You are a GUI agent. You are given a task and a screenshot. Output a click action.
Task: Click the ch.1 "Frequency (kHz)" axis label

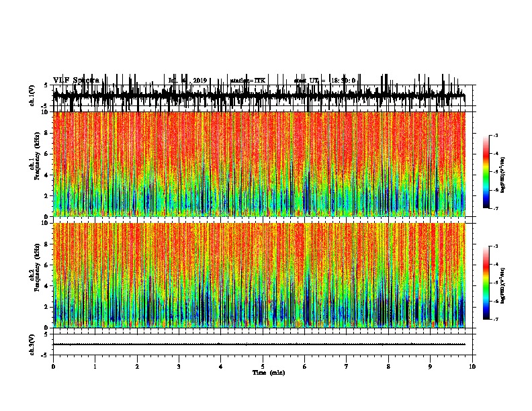coord(37,156)
